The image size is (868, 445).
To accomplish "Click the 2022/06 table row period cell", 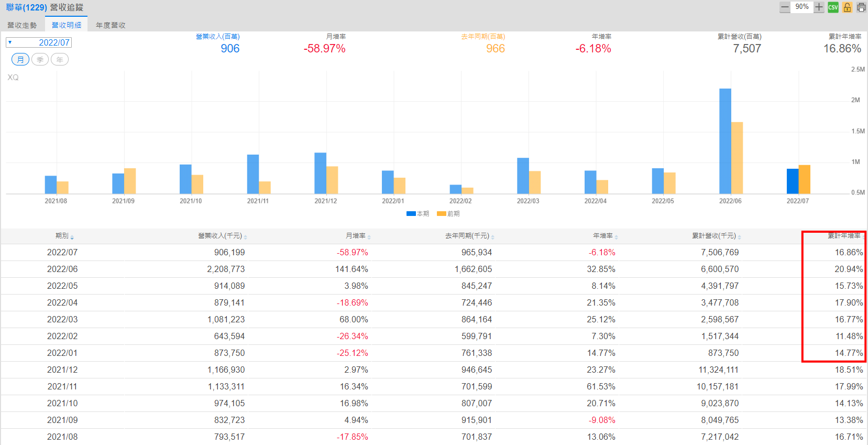I will pyautogui.click(x=62, y=269).
